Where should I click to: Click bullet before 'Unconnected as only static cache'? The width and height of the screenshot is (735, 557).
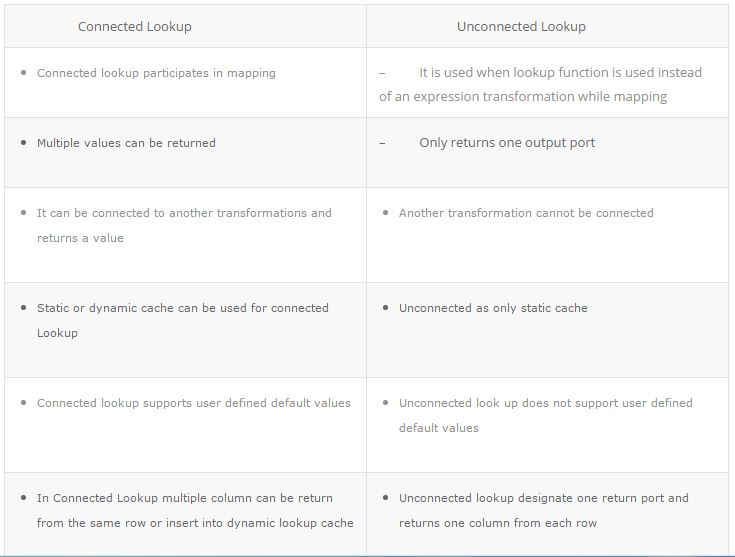385,308
